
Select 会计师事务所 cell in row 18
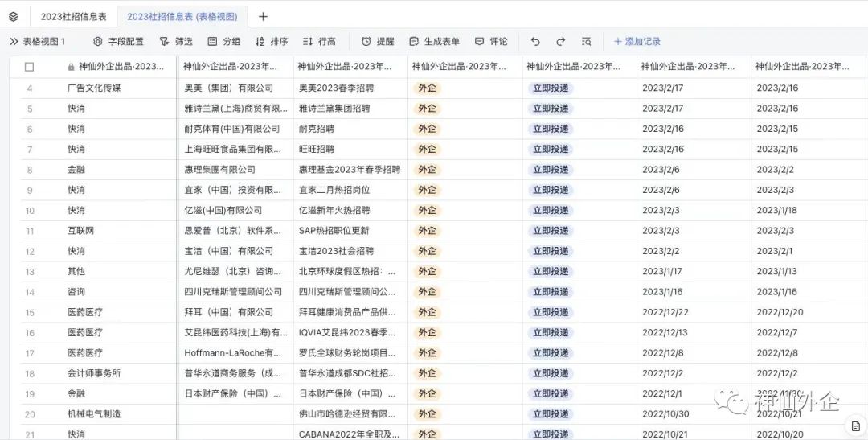pyautogui.click(x=94, y=373)
